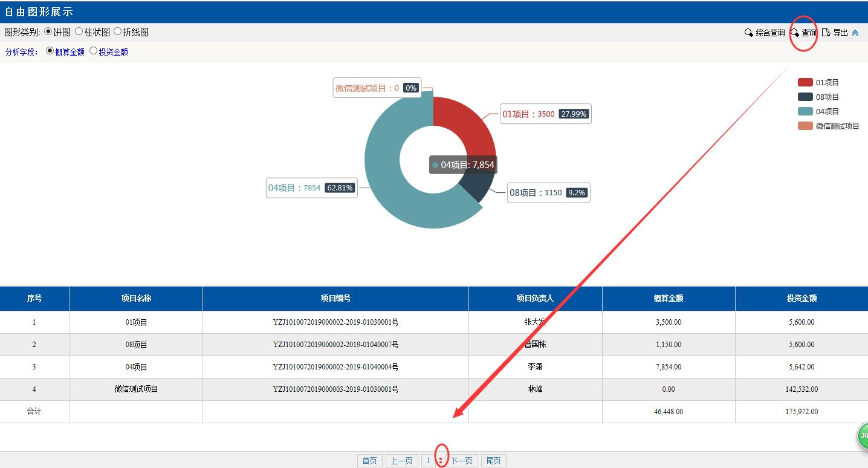Image resolution: width=868 pixels, height=468 pixels.
Task: Click the green floating badge icon
Action: pyautogui.click(x=863, y=435)
